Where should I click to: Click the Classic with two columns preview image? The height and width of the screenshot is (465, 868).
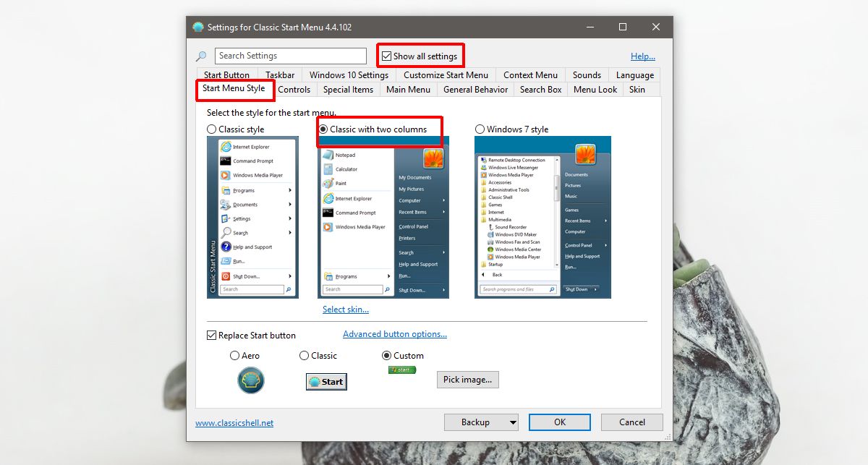coord(383,217)
